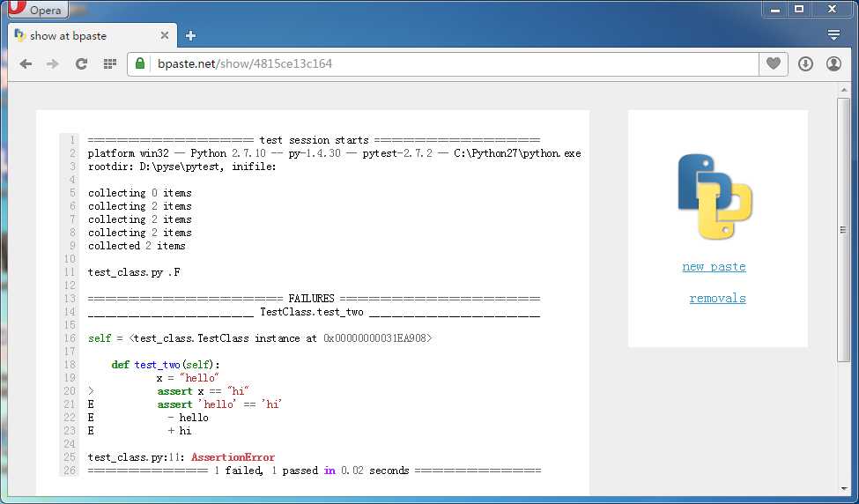
Task: Click the 'rootdir: D:\pyse\pytest' line
Action: (181, 167)
